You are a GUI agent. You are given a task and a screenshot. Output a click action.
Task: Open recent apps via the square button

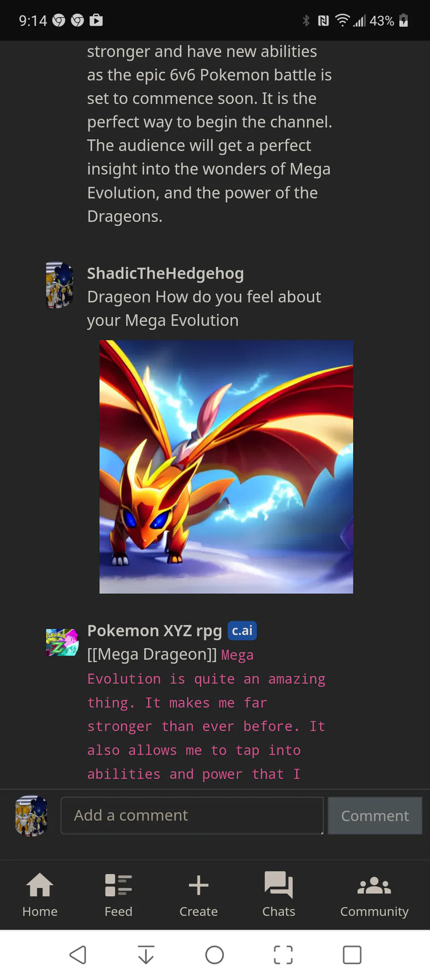click(x=352, y=955)
